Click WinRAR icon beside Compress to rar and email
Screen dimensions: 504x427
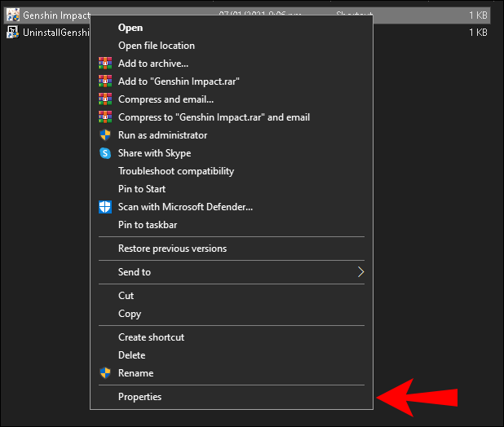tap(104, 117)
